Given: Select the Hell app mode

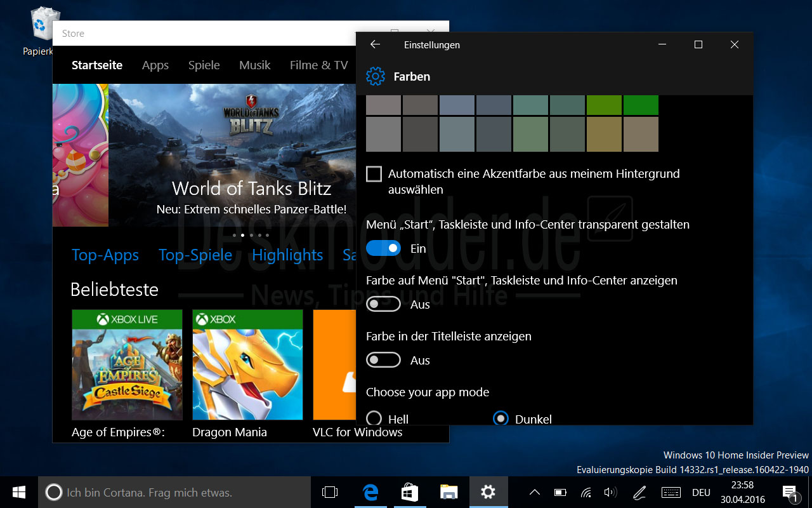Looking at the screenshot, I should tap(374, 418).
